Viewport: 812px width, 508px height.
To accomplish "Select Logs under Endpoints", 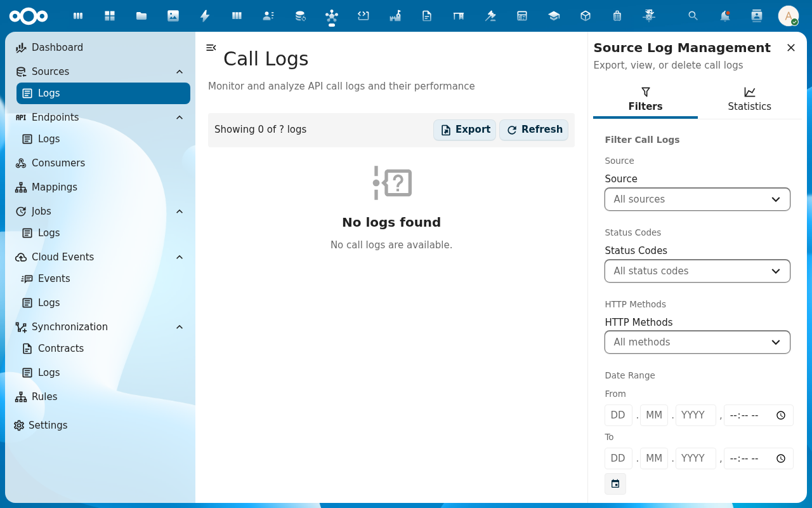I will coord(103,139).
